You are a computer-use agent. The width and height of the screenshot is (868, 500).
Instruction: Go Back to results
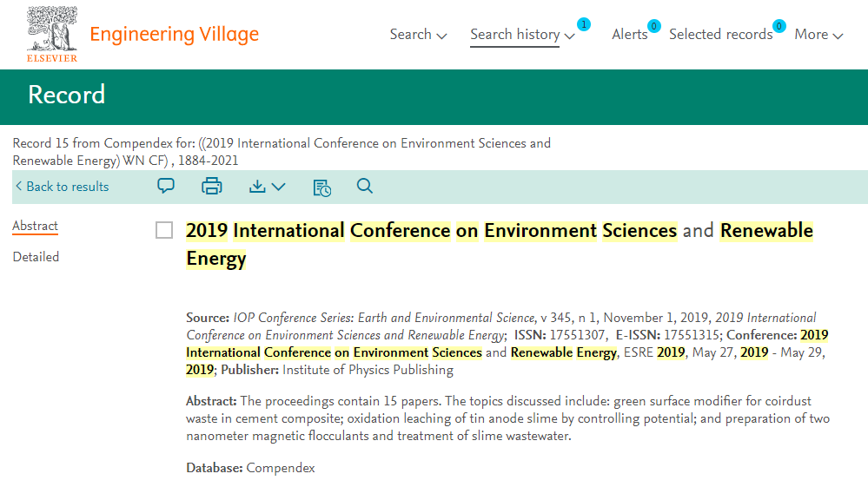click(x=62, y=187)
